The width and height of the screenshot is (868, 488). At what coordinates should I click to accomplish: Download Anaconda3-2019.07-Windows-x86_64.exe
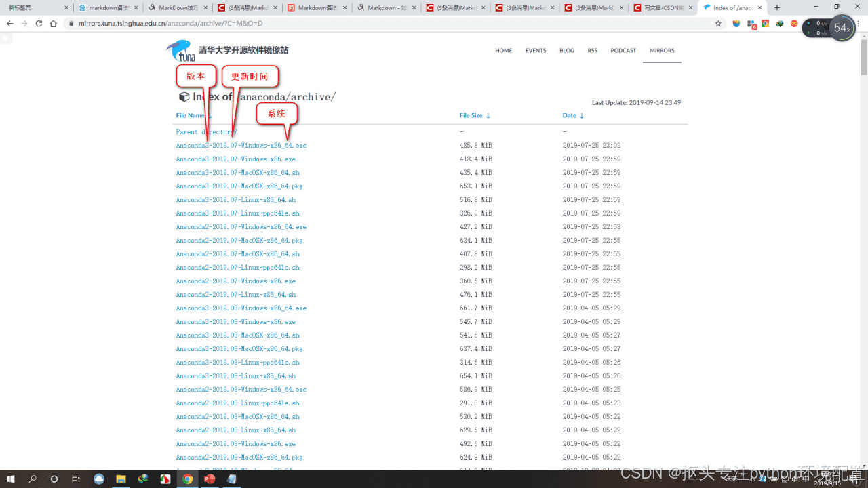point(241,146)
